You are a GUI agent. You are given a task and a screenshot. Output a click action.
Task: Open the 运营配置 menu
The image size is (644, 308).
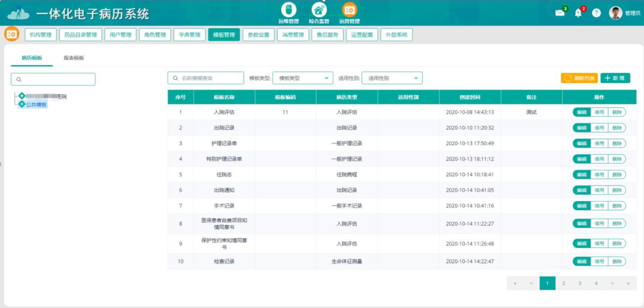click(362, 35)
